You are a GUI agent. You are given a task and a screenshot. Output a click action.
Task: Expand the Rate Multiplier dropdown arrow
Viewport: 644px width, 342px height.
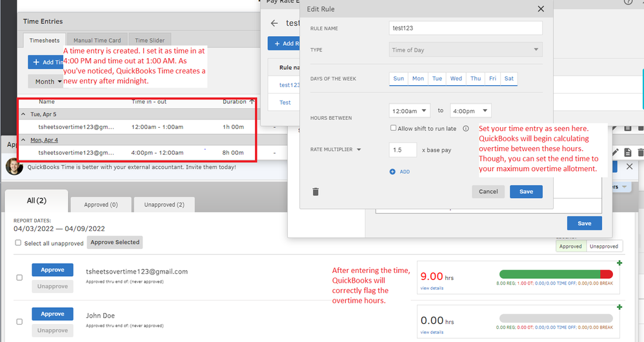tap(359, 150)
